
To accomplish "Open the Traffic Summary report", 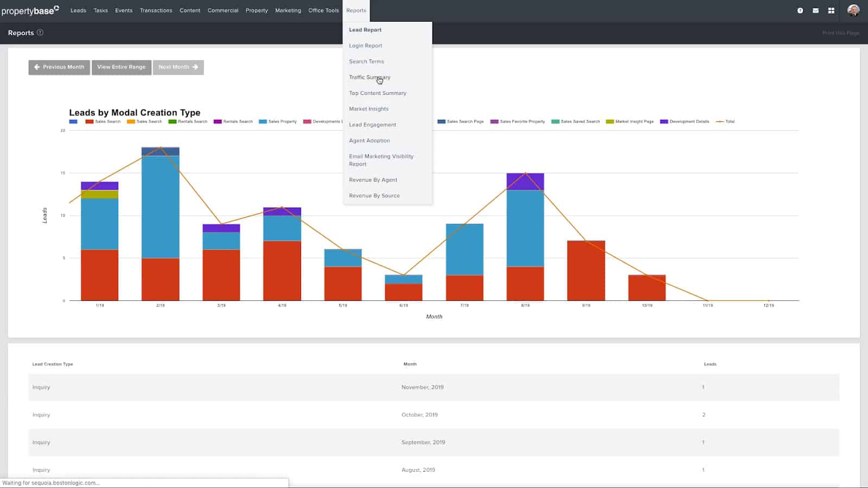I will click(369, 77).
